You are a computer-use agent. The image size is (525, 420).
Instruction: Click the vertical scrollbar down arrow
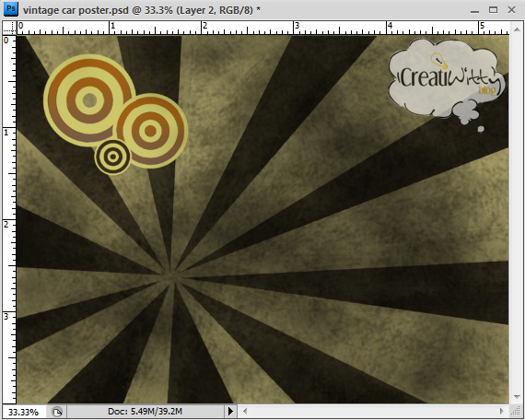[x=516, y=397]
